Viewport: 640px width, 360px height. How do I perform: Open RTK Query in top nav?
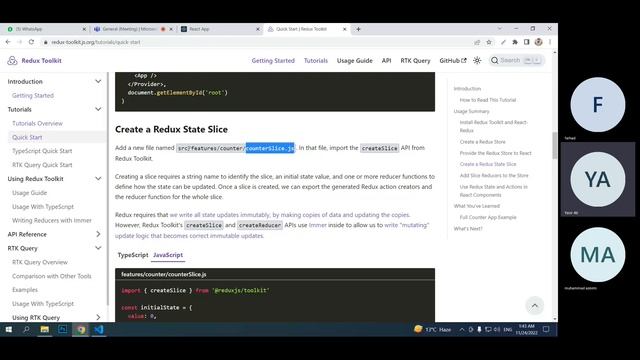pyautogui.click(x=415, y=60)
